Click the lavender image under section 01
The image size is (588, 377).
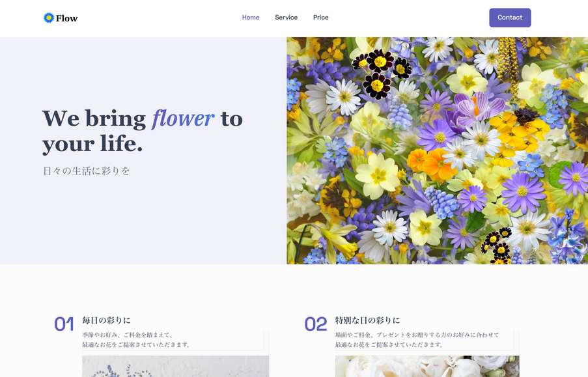pyautogui.click(x=175, y=367)
